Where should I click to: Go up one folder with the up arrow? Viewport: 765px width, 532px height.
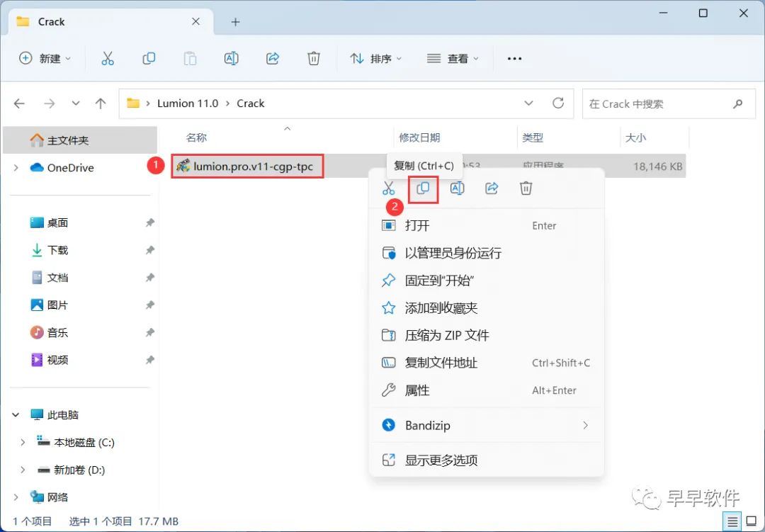101,103
